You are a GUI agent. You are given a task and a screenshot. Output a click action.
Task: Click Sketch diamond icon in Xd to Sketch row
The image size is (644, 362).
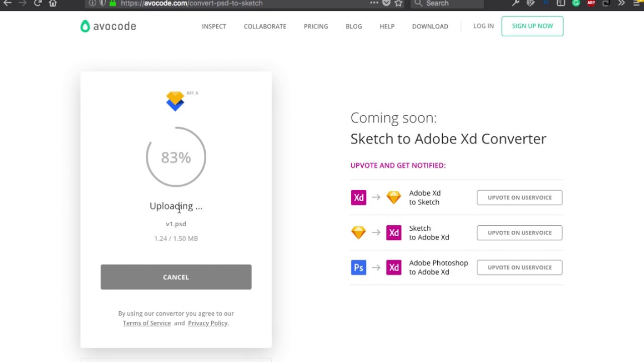393,198
